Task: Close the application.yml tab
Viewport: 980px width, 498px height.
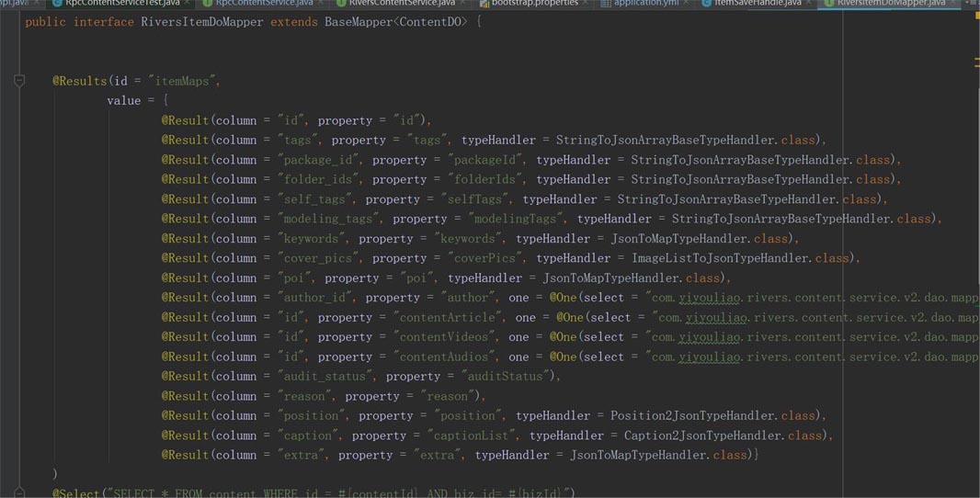Action: [689, 4]
